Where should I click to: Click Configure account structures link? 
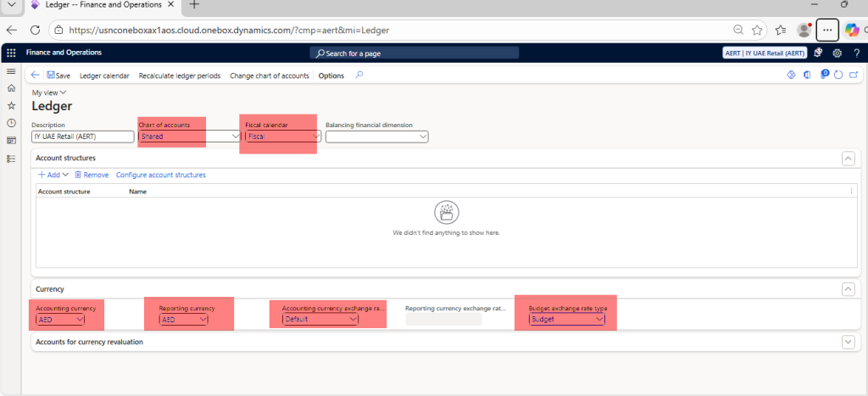(x=160, y=175)
